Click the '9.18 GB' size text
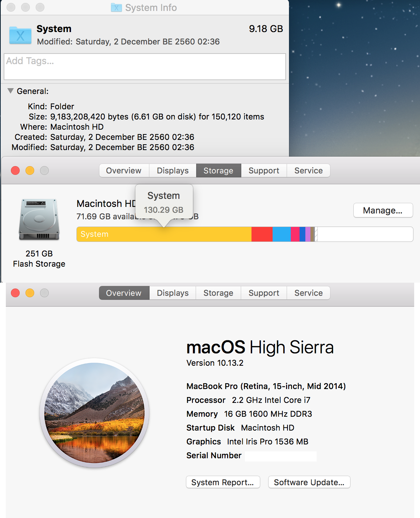This screenshot has width=420, height=518. pos(266,29)
